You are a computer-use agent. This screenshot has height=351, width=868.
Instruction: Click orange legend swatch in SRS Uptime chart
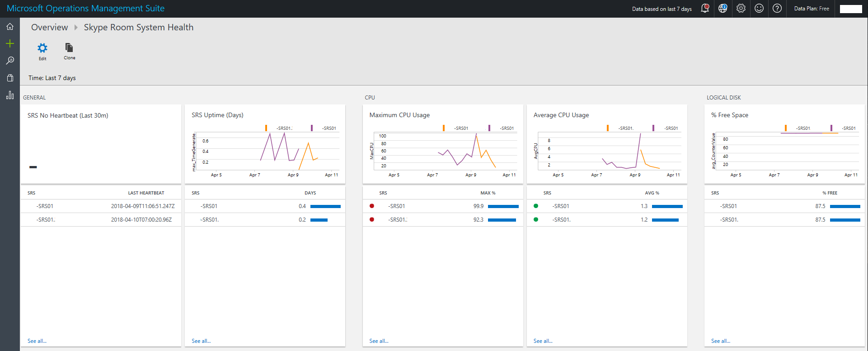(266, 128)
